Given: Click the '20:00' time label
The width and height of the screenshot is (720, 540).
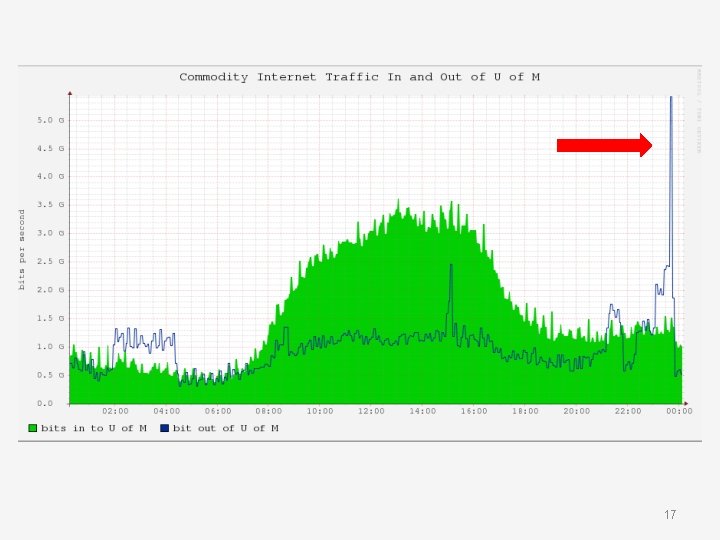Looking at the screenshot, I should pyautogui.click(x=576, y=411).
